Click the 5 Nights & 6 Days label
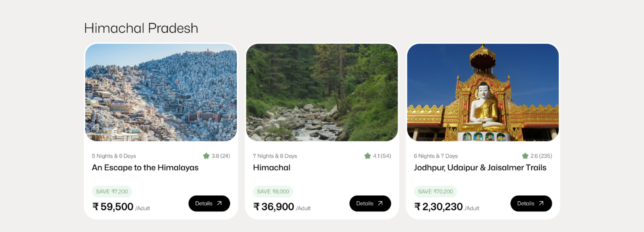Image resolution: width=644 pixels, height=232 pixels. click(x=114, y=156)
